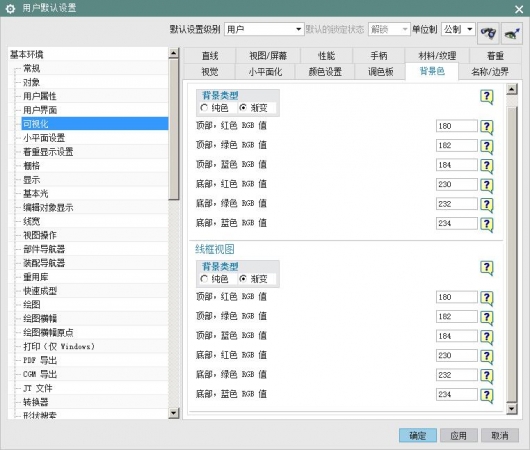Click the manage current settings icon
Image resolution: width=530 pixels, height=450 pixels.
pos(512,33)
